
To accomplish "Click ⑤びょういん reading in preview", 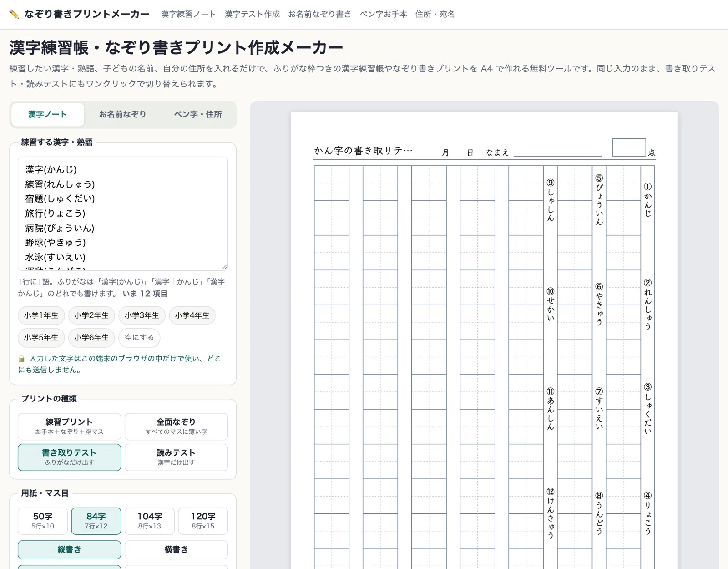I will pyautogui.click(x=599, y=199).
